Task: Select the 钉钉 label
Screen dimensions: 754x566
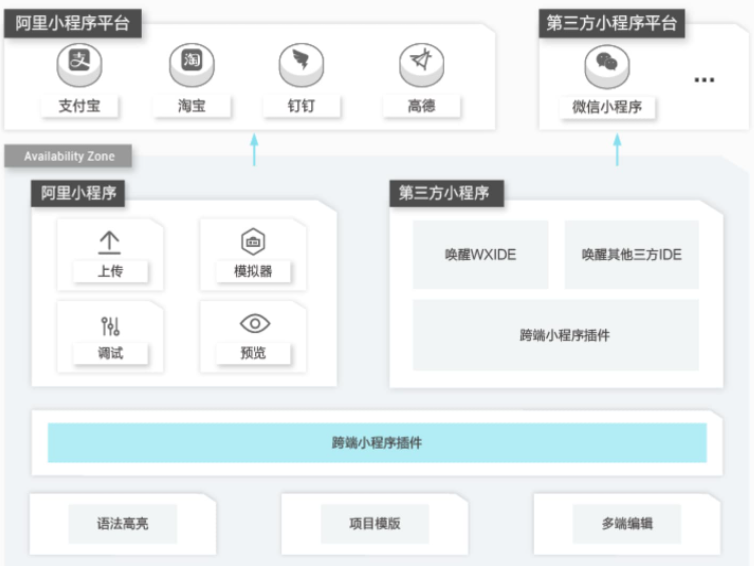Action: 302,106
